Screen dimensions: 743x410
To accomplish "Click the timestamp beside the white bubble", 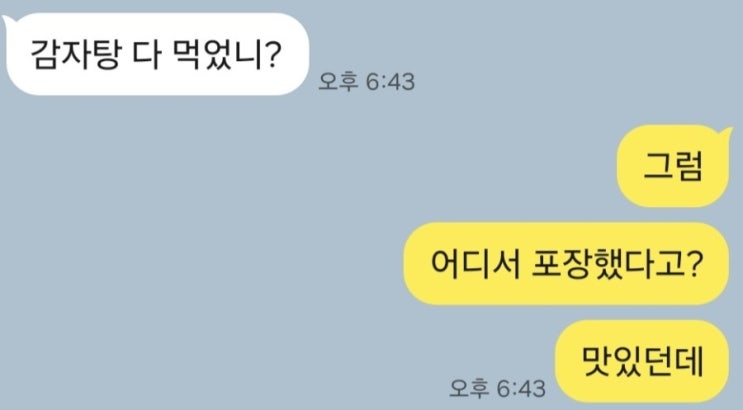I will (366, 82).
